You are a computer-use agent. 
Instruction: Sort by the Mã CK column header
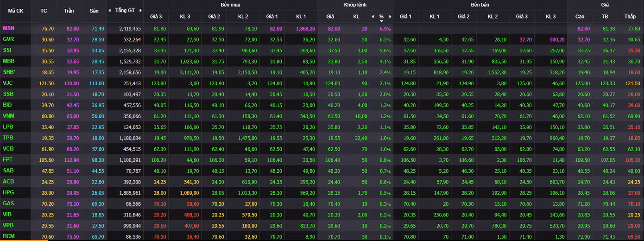coord(16,10)
